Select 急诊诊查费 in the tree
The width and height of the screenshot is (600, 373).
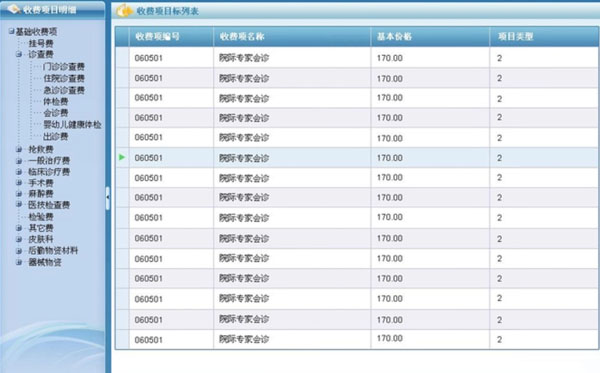pos(64,90)
